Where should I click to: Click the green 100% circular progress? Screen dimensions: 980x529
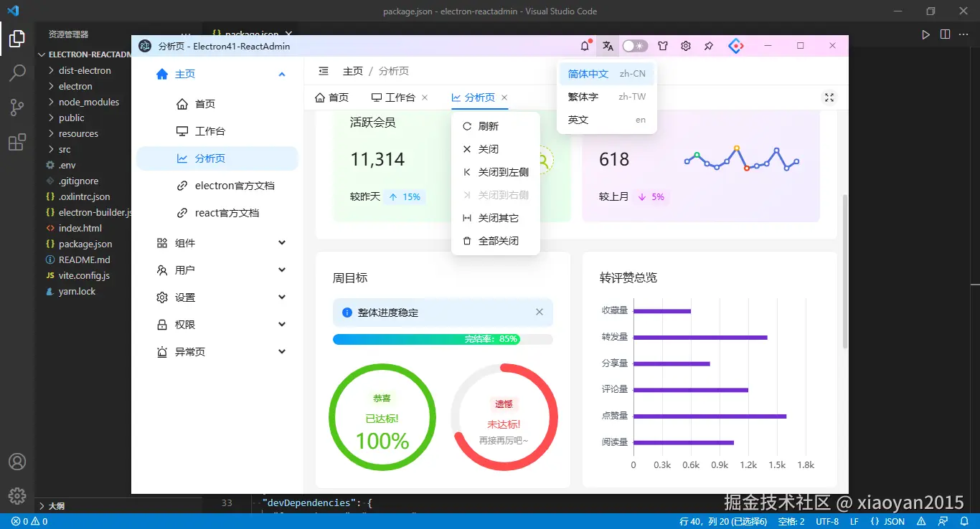click(x=382, y=418)
